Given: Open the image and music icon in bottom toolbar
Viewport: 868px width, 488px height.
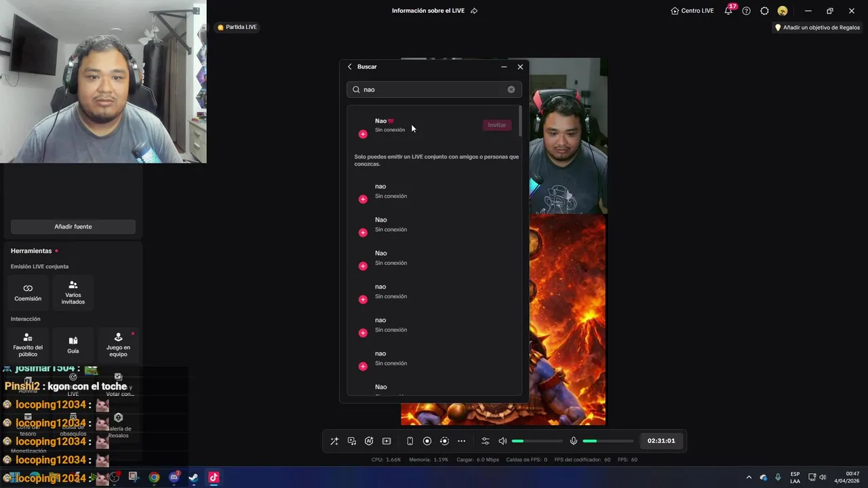Looking at the screenshot, I should (352, 441).
